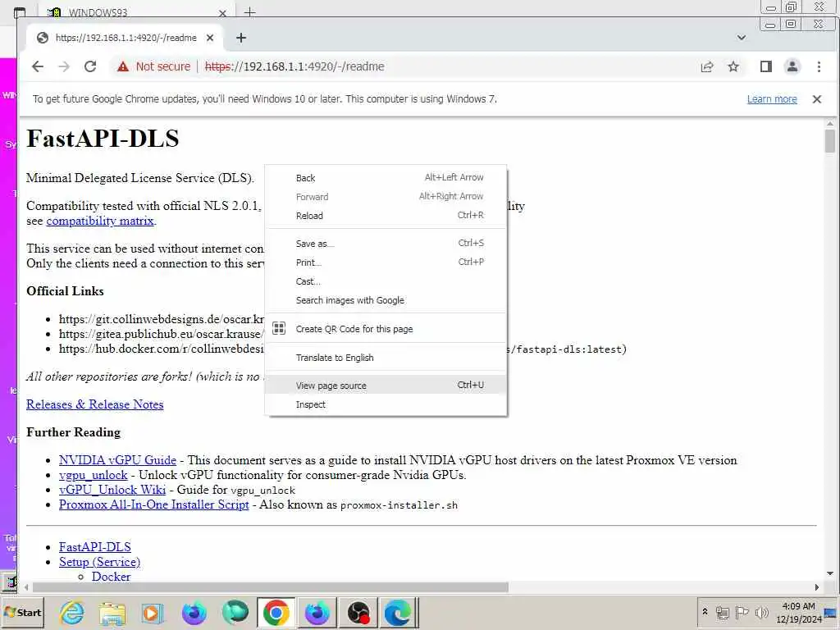Click the volume speaker tray icon
This screenshot has width=840, height=630.
click(x=761, y=612)
